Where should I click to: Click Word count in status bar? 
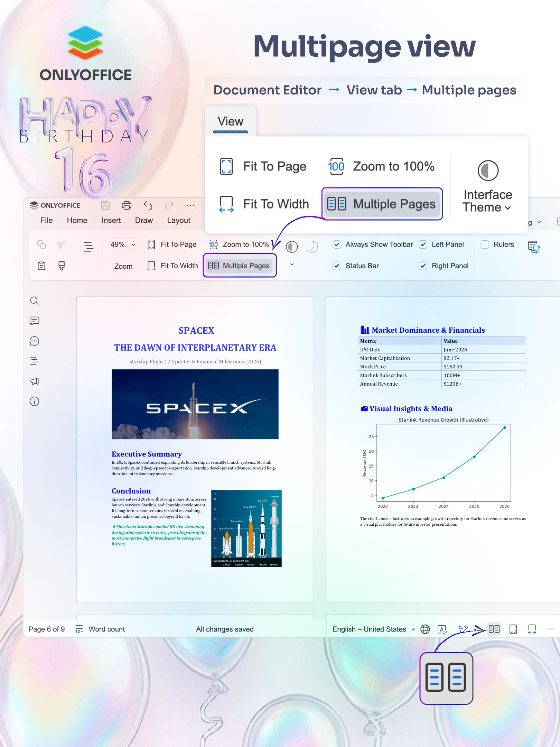106,629
